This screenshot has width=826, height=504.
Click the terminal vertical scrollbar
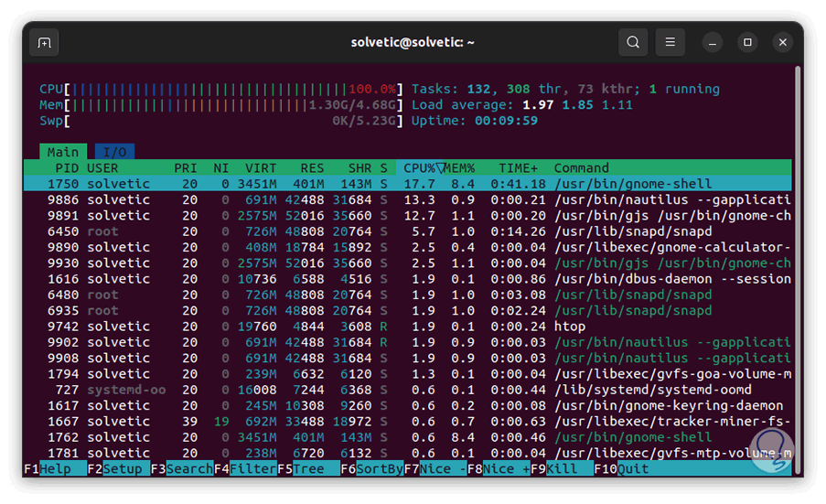click(x=798, y=269)
